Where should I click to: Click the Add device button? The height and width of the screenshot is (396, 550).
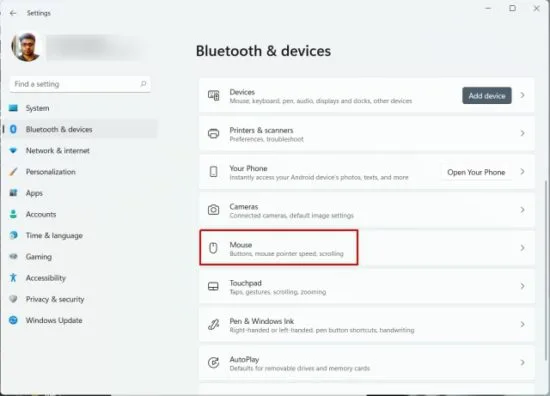tap(487, 96)
